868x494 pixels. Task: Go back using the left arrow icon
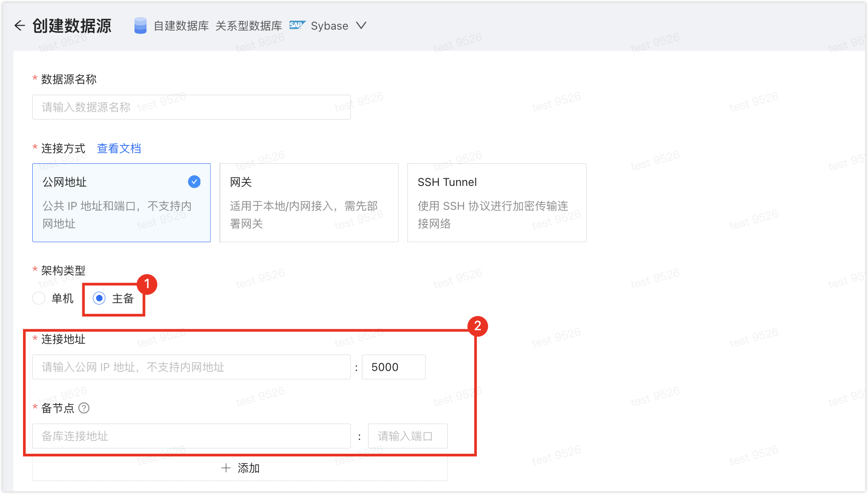click(x=19, y=26)
